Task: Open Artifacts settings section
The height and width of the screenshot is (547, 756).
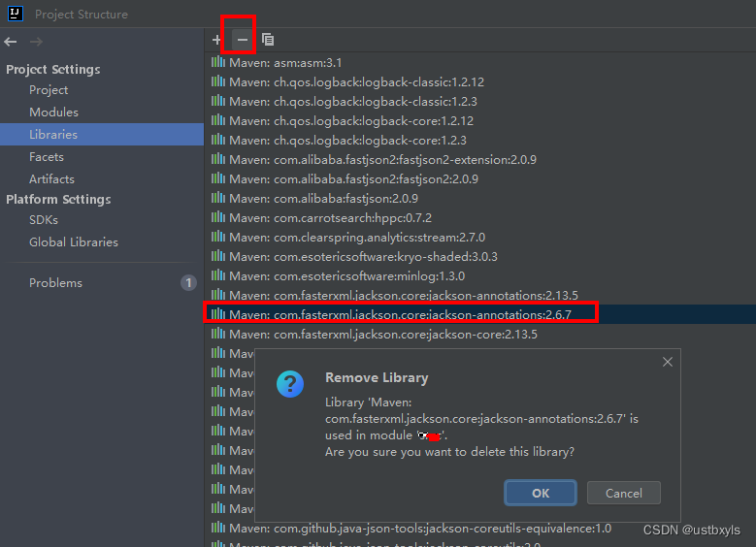Action: point(51,179)
